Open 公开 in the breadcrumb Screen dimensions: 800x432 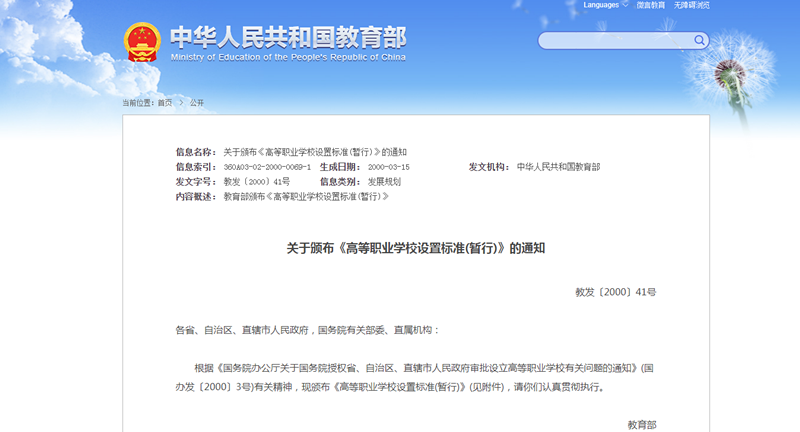tap(197, 103)
